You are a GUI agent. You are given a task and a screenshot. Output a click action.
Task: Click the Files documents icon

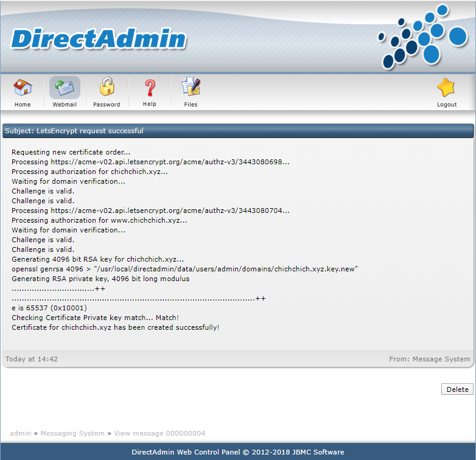click(x=191, y=87)
